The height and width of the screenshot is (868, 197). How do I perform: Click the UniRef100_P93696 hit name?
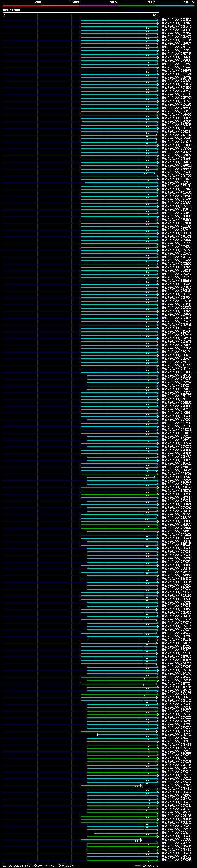[x=177, y=474]
